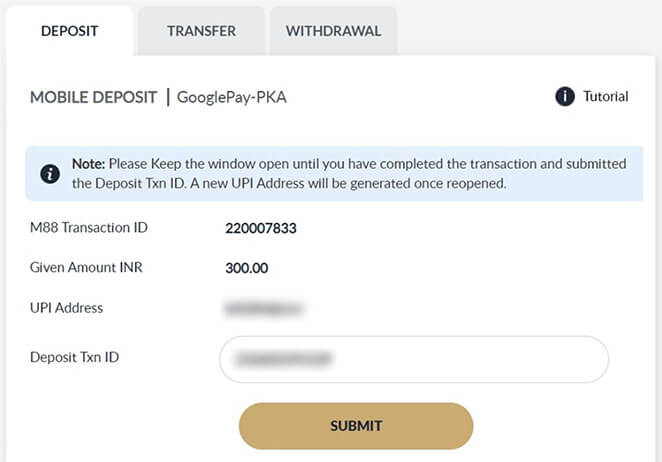Click the GooglePay-PKA method label
This screenshot has width=662, height=462.
click(232, 97)
